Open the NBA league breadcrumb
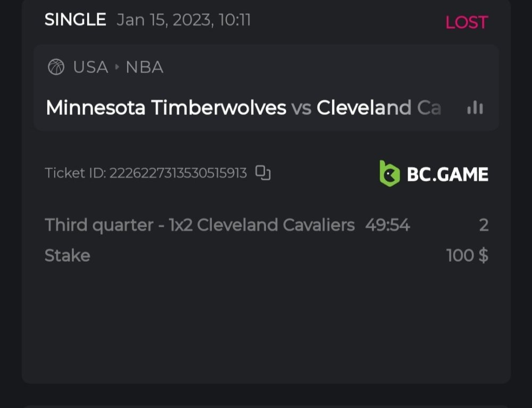 [144, 68]
